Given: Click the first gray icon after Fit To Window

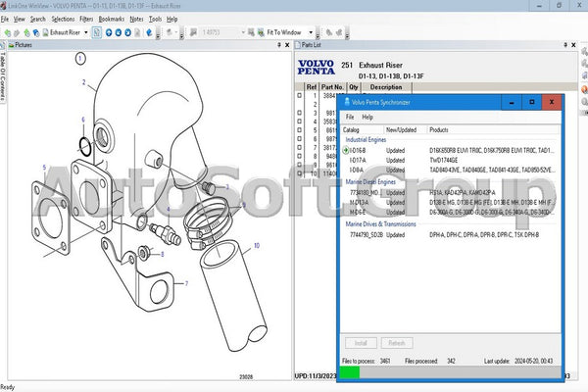Looking at the screenshot, I should 329,32.
